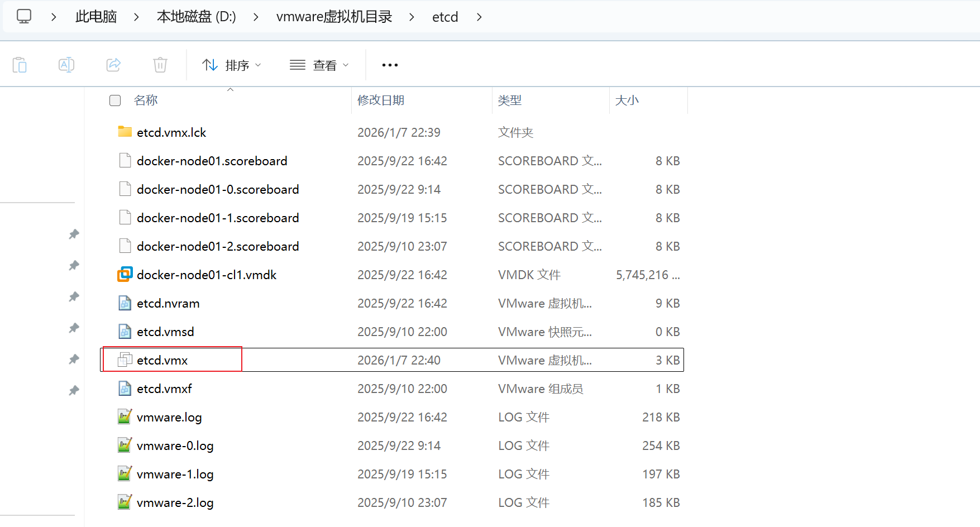Click the etcd.vmxf file icon

click(x=125, y=388)
